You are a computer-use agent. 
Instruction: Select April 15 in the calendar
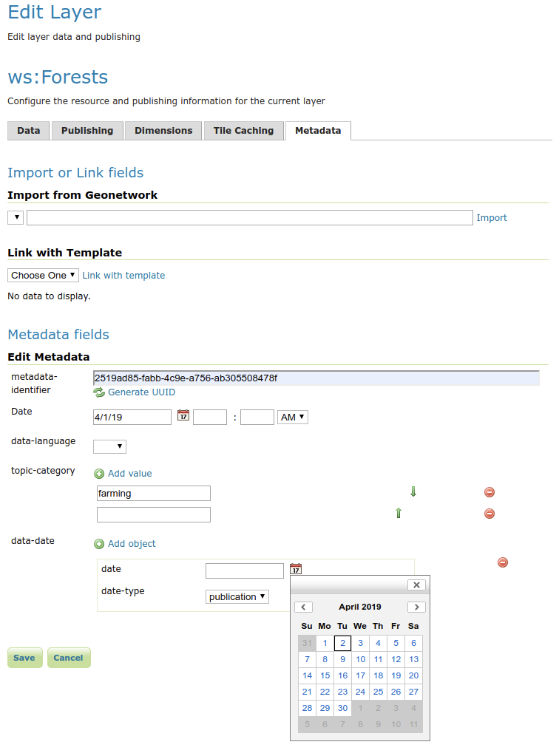click(x=325, y=675)
